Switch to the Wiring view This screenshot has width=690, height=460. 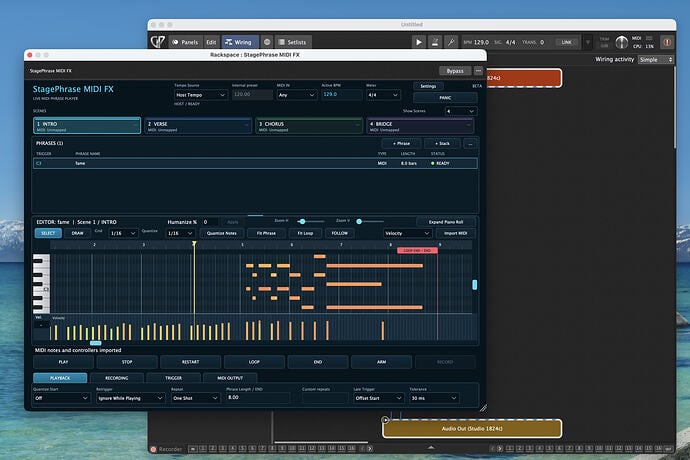(240, 42)
